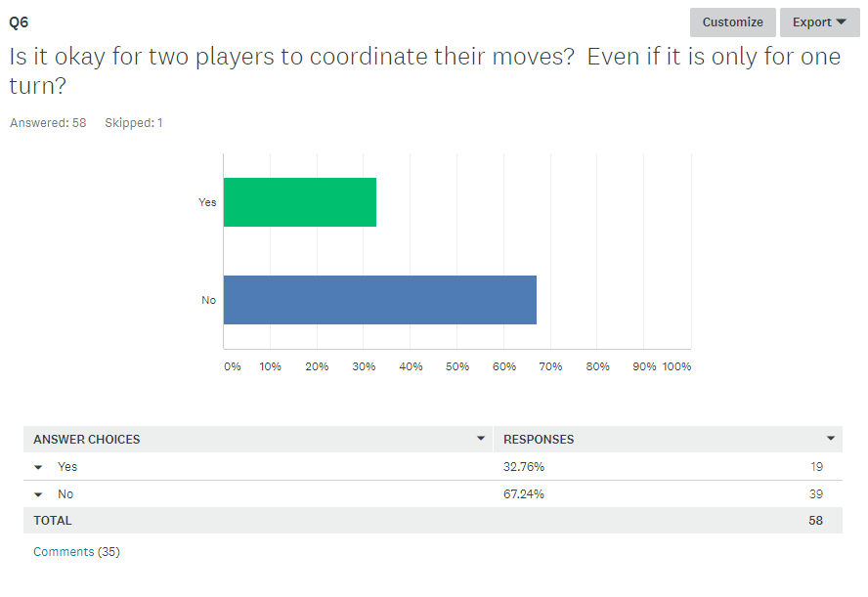Select the 32.76% response value

click(524, 467)
